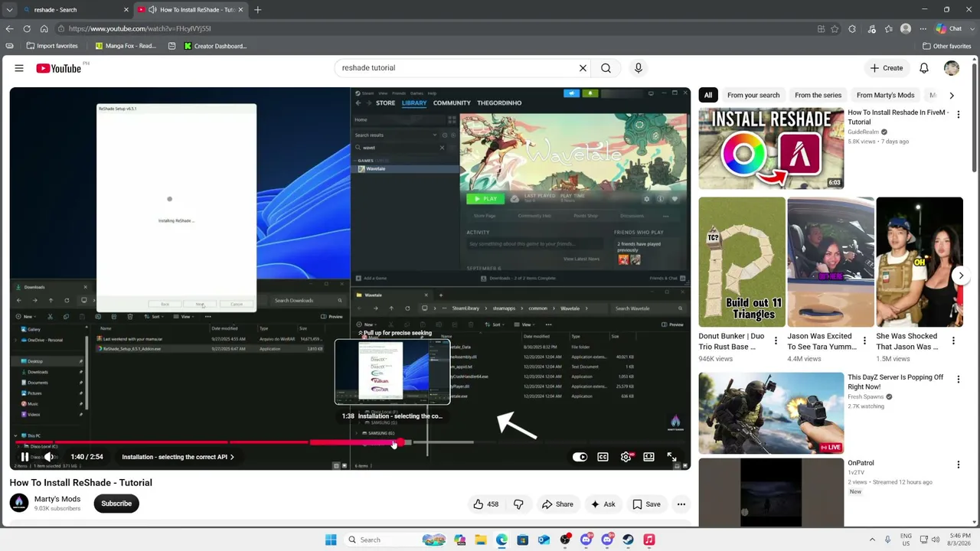Clear the reshade tutorial search text
This screenshot has width=980, height=551.
[583, 68]
